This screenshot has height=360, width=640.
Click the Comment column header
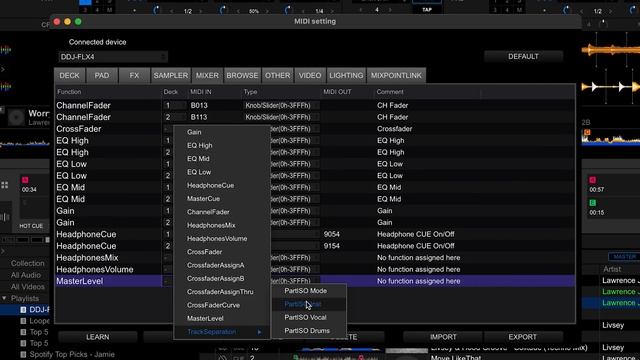[390, 92]
